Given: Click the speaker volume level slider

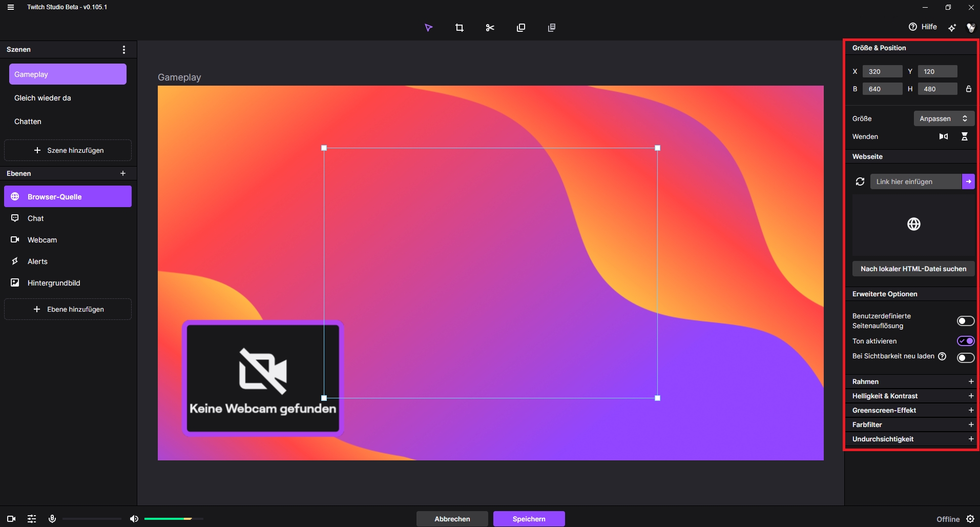Looking at the screenshot, I should (x=173, y=519).
